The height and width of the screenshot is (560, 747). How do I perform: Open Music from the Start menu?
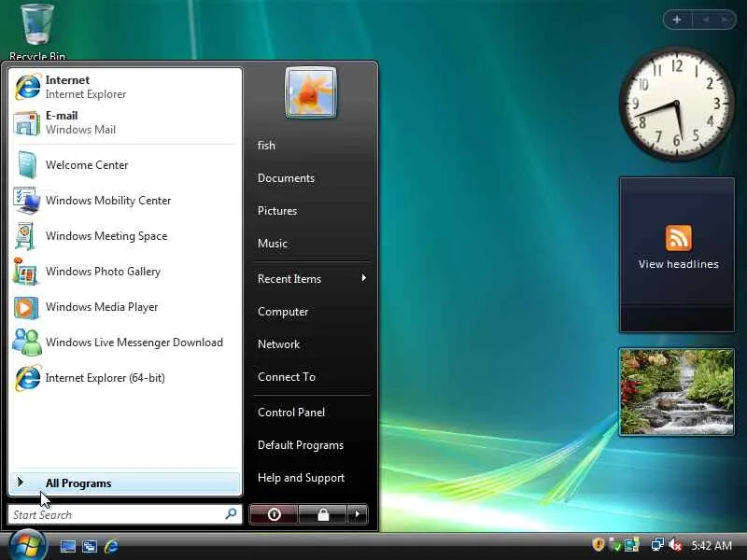(x=273, y=244)
